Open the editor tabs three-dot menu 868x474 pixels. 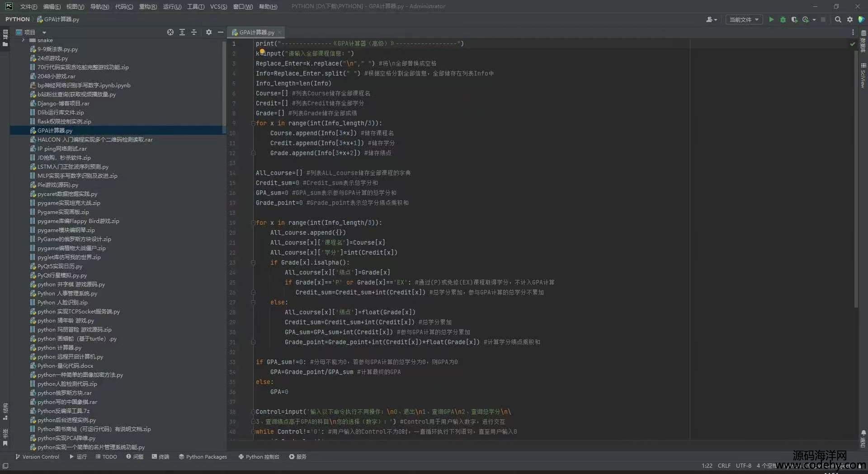tap(853, 32)
